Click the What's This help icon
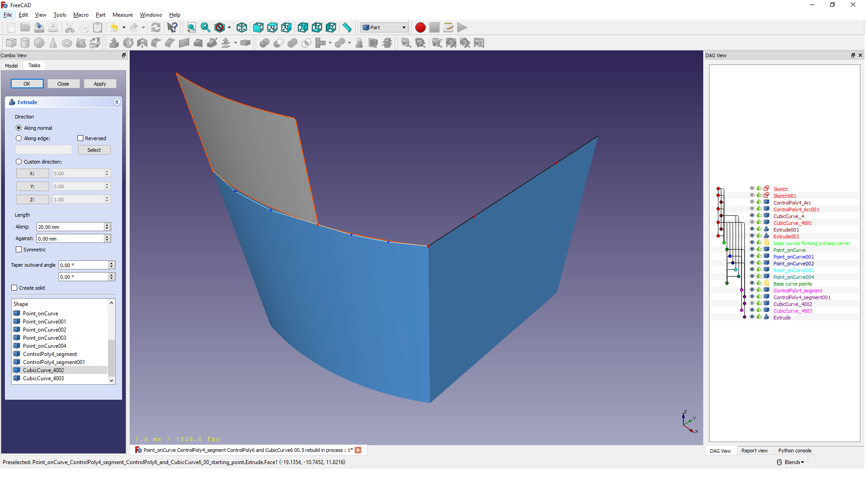Viewport: 868px width, 492px height. pos(172,27)
